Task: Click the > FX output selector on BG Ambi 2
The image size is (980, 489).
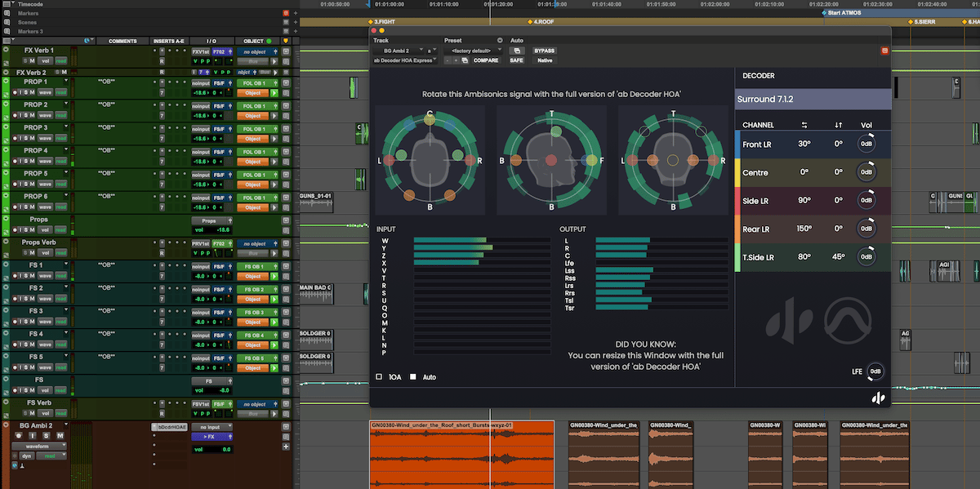Action: tap(212, 437)
